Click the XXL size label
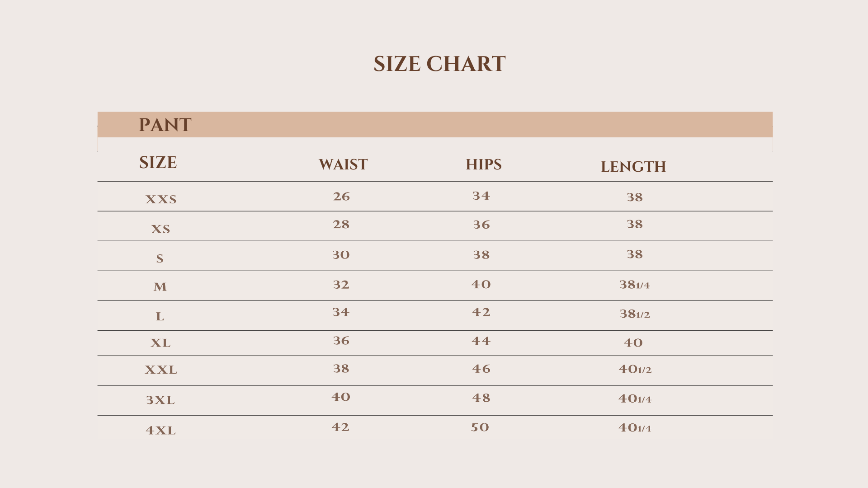Image resolution: width=868 pixels, height=488 pixels. [161, 370]
